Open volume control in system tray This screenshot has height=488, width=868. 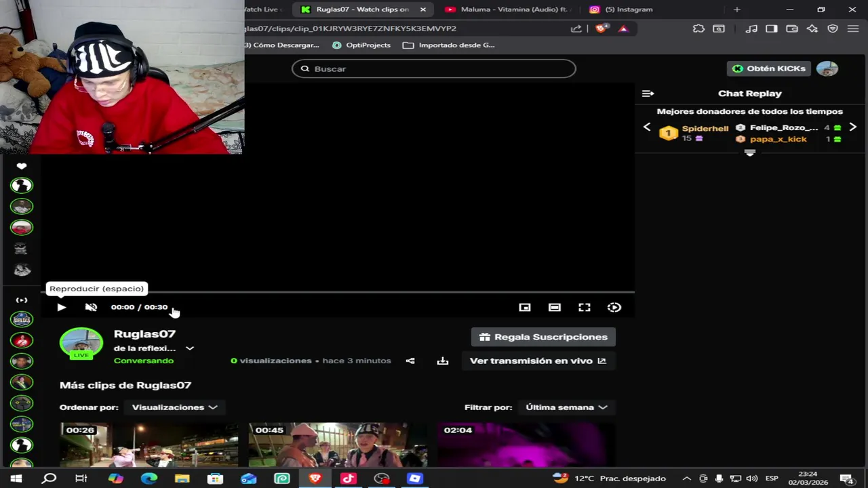pos(751,479)
